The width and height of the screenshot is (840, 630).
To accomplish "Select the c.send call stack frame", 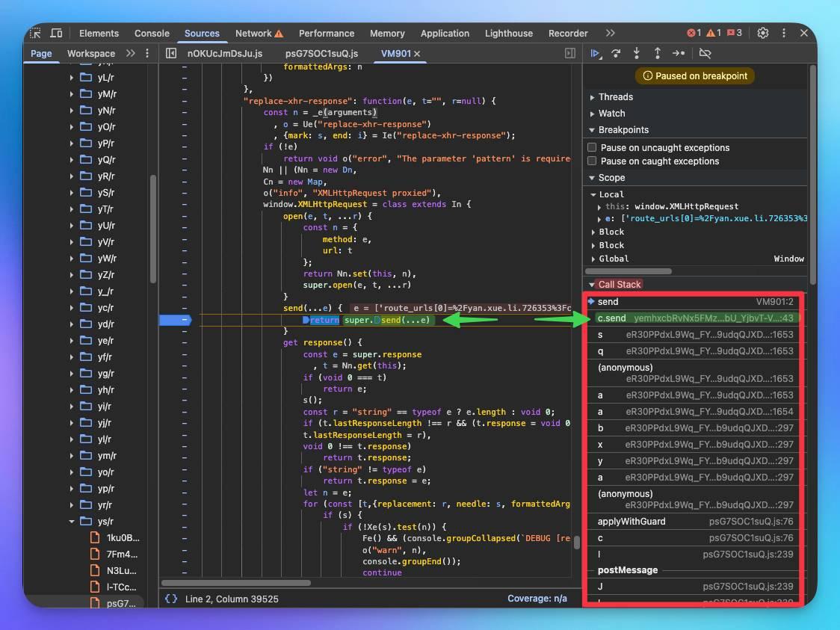I will tap(695, 318).
